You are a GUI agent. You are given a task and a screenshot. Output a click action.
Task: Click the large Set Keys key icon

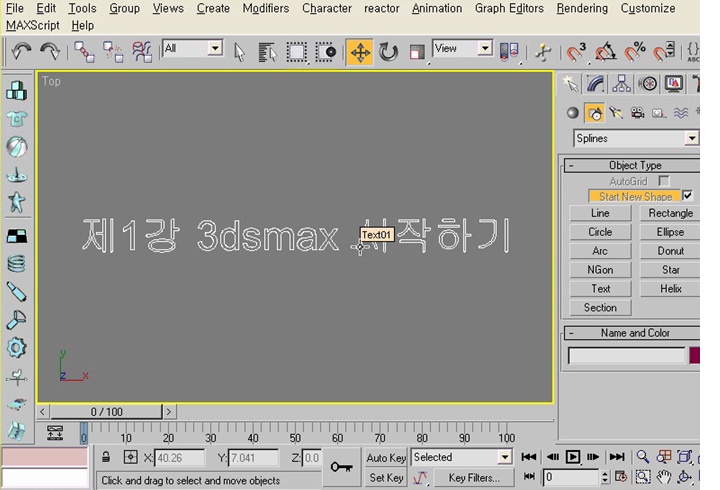click(x=342, y=467)
